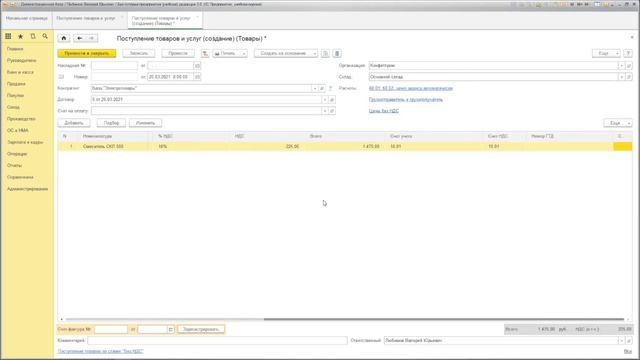Open Покупки section in sidebar
640x360 pixels.
[16, 96]
